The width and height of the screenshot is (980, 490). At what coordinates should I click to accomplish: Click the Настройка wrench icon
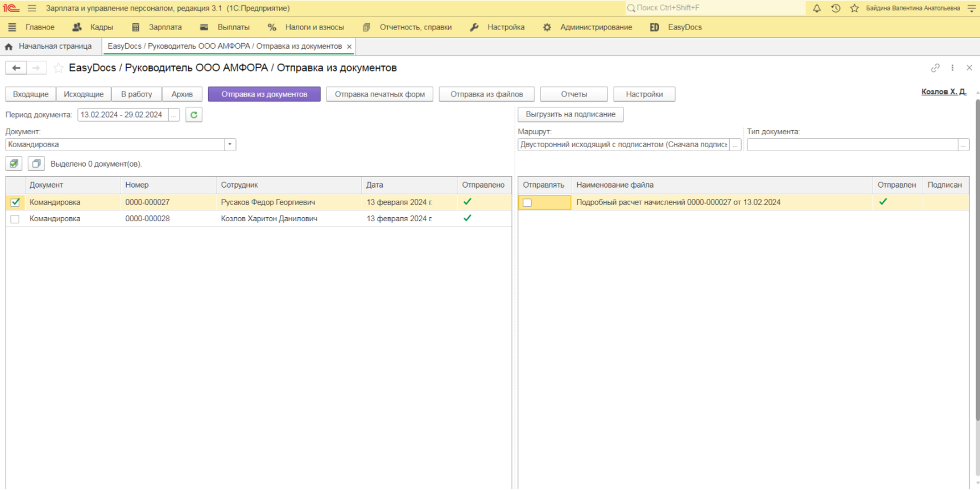pos(474,27)
